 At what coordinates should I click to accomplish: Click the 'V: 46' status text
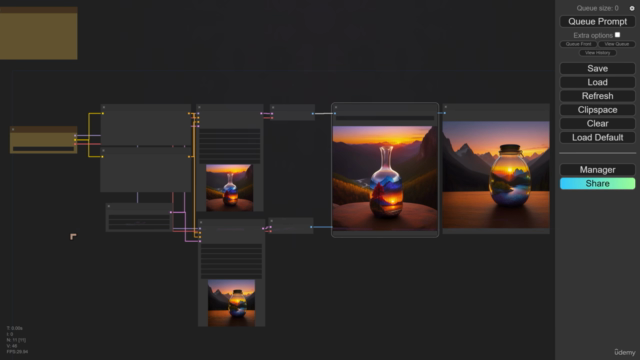point(12,346)
